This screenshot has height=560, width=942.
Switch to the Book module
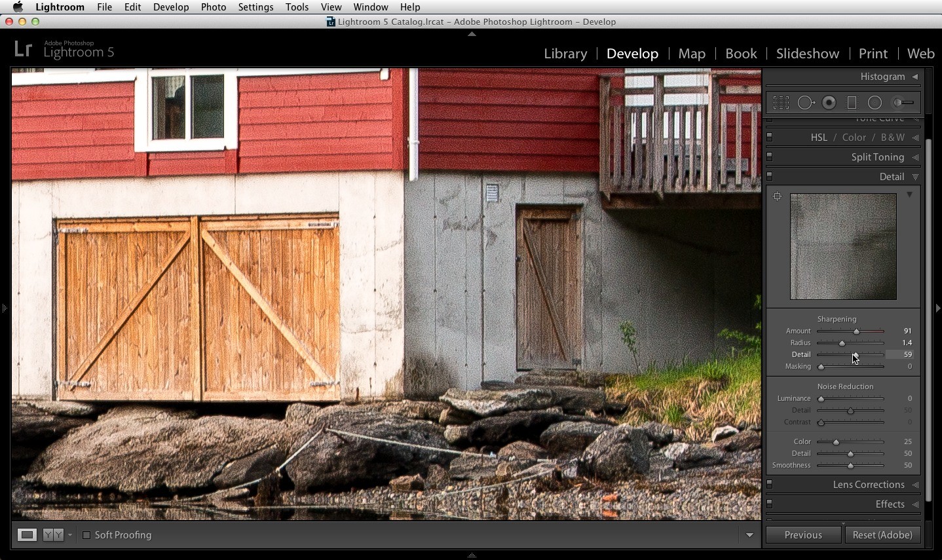pyautogui.click(x=741, y=54)
